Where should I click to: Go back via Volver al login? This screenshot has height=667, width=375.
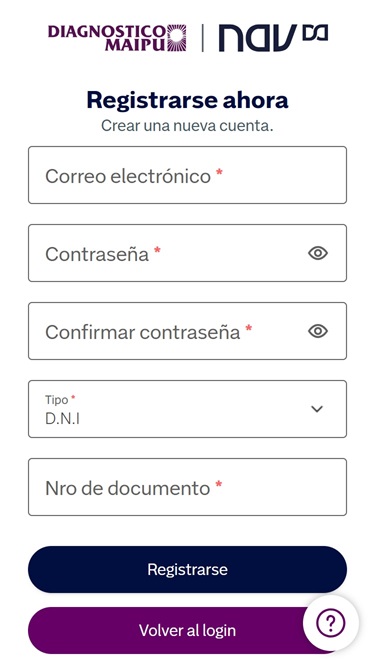click(188, 630)
